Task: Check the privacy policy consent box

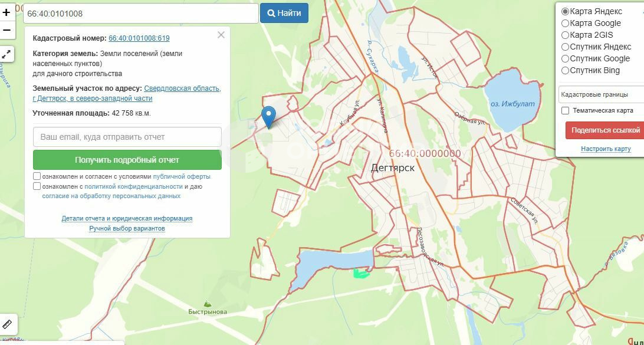Action: click(37, 186)
